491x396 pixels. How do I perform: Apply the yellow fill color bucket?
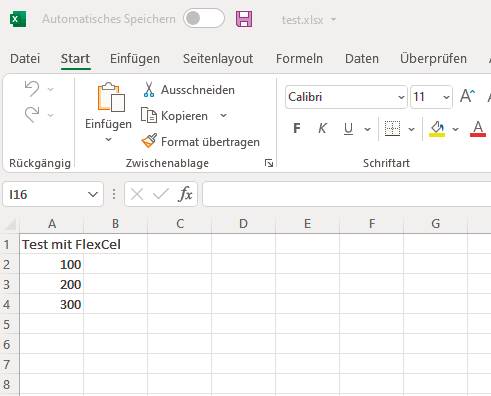point(437,129)
